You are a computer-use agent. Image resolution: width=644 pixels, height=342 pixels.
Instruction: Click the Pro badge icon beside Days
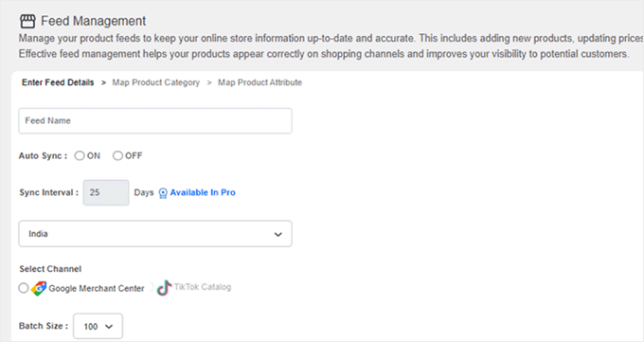coord(163,193)
